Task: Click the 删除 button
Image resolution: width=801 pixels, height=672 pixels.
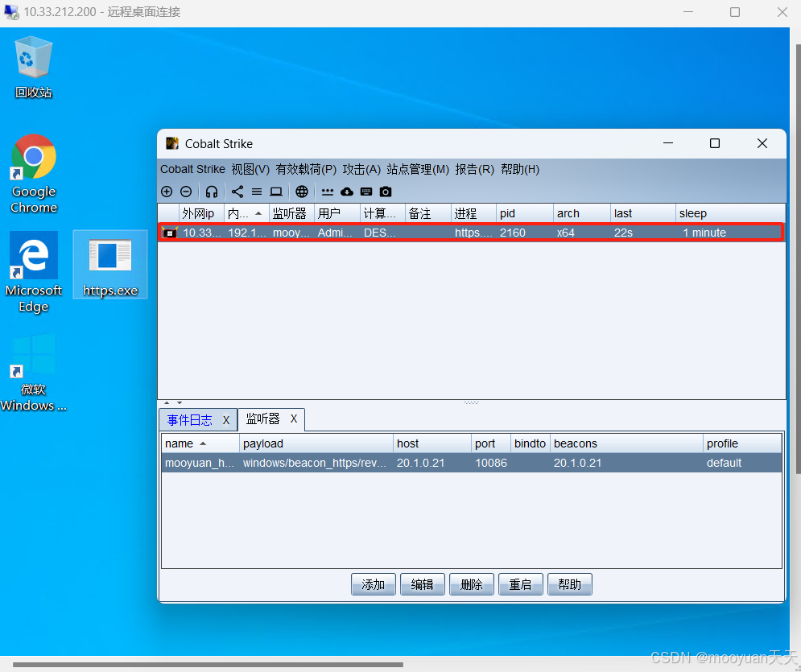Action: click(x=472, y=584)
